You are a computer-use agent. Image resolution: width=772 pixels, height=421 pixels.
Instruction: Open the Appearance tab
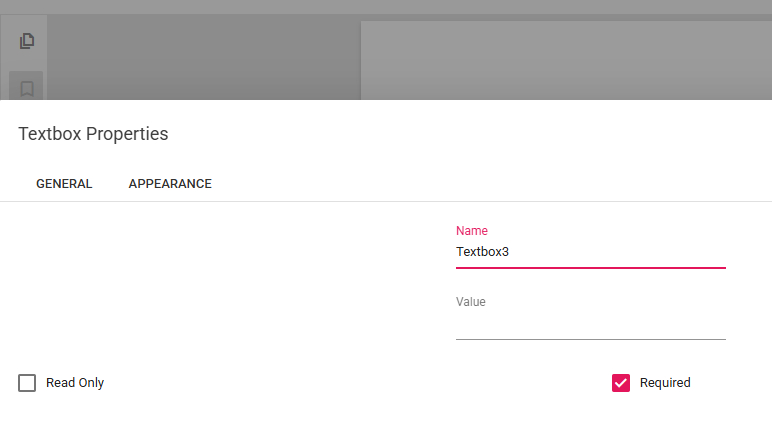[170, 184]
